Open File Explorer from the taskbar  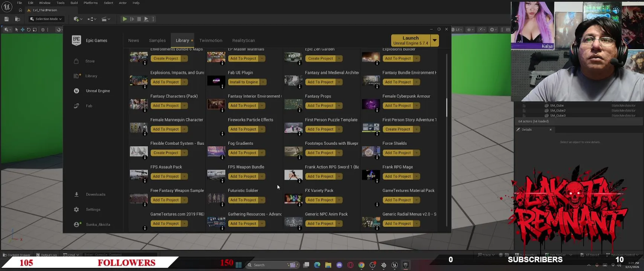[328, 265]
